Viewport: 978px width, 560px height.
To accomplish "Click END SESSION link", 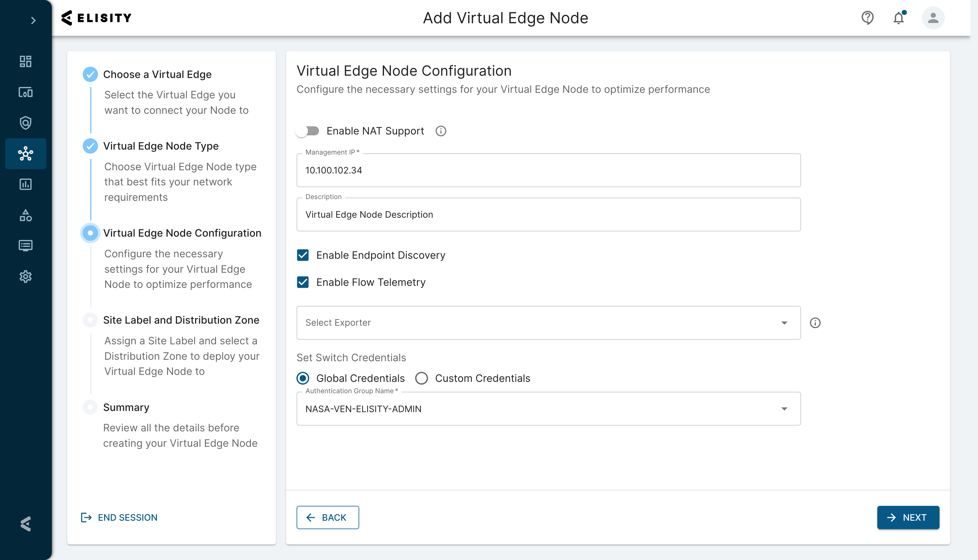I will tap(119, 517).
